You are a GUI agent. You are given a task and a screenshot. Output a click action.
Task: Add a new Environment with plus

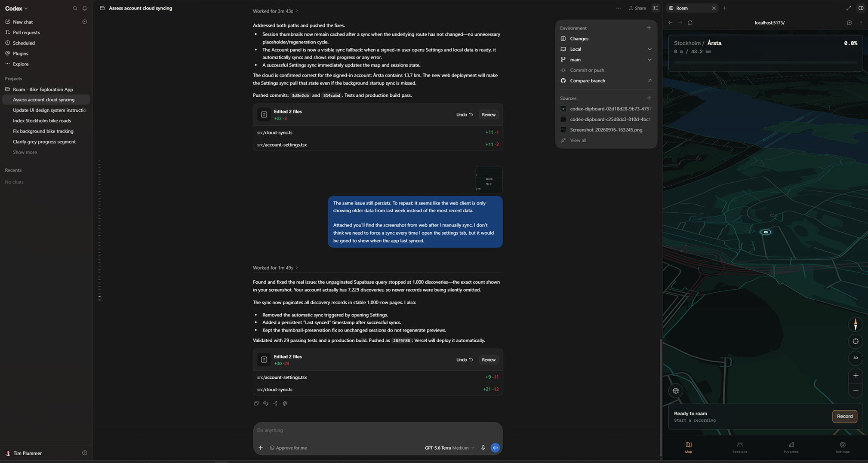tap(649, 28)
